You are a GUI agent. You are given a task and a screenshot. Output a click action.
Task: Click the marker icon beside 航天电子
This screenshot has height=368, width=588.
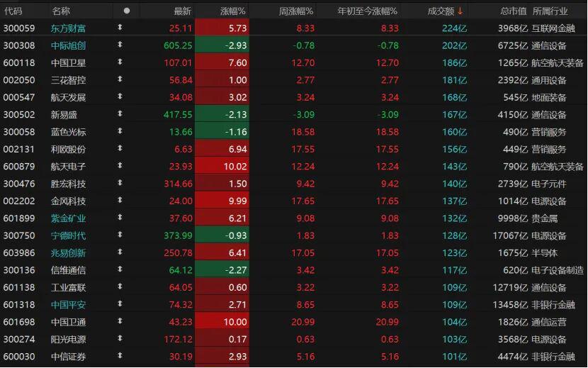point(120,166)
